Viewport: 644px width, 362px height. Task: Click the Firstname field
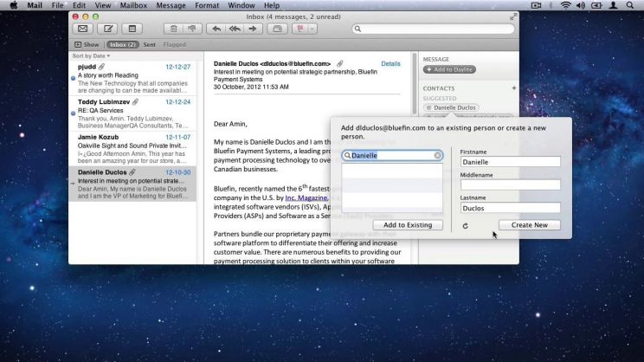510,162
